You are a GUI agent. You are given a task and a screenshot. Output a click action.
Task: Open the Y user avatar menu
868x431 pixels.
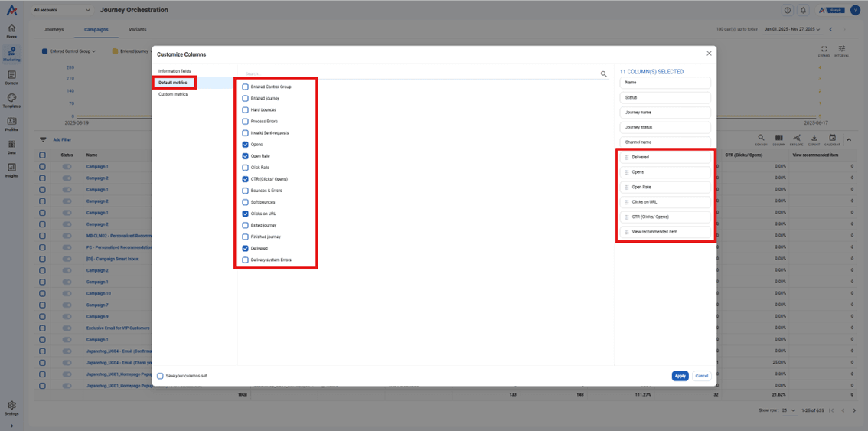855,10
